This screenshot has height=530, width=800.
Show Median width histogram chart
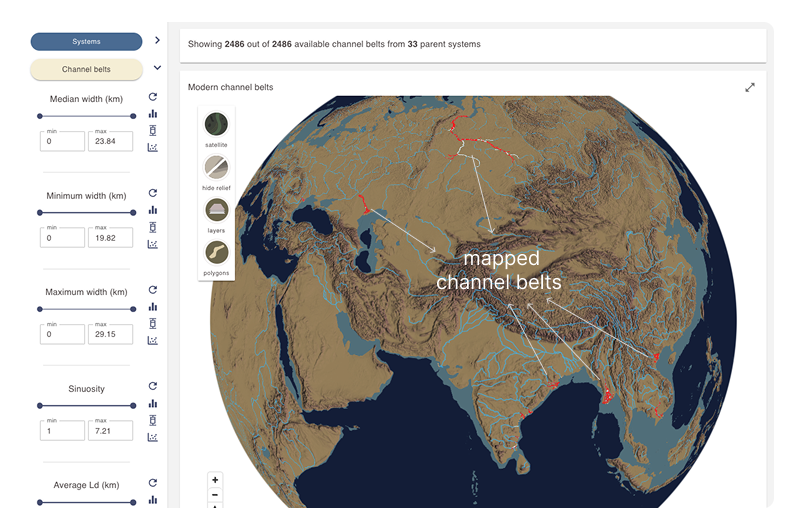tap(153, 114)
